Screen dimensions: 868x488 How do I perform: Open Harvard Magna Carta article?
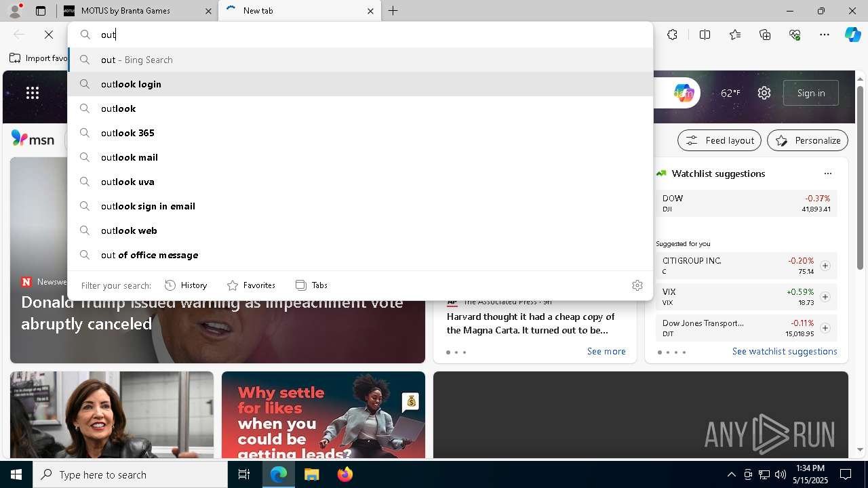(x=531, y=323)
